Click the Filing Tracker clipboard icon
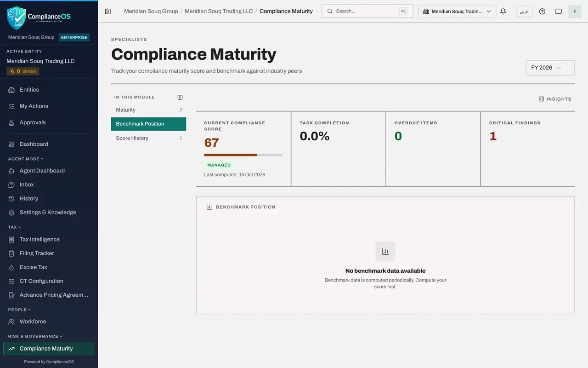588x368 pixels. tap(11, 253)
